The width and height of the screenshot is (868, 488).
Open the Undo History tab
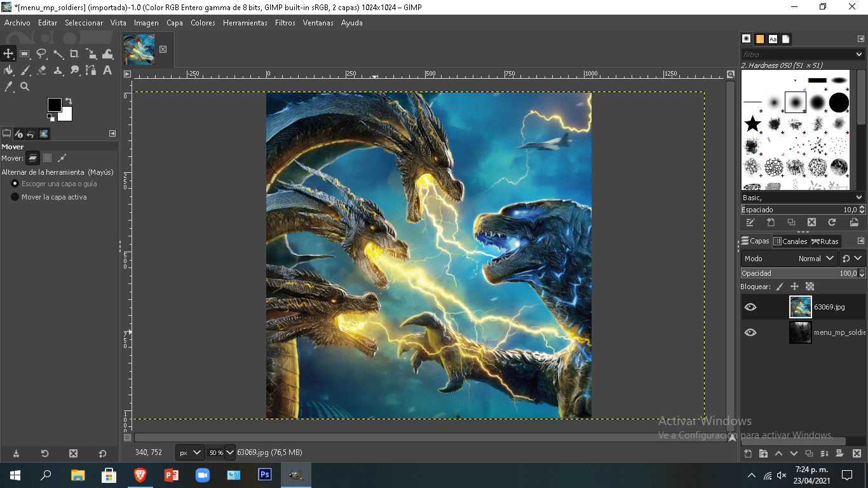coord(31,133)
